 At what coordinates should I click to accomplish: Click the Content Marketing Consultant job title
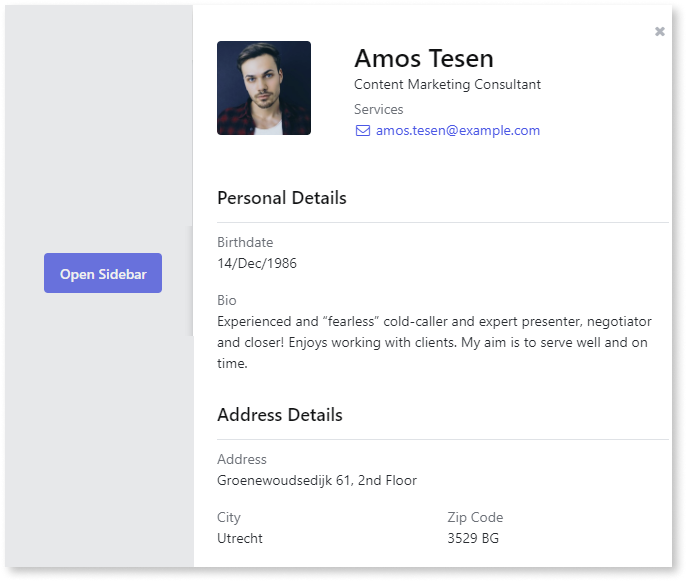447,85
